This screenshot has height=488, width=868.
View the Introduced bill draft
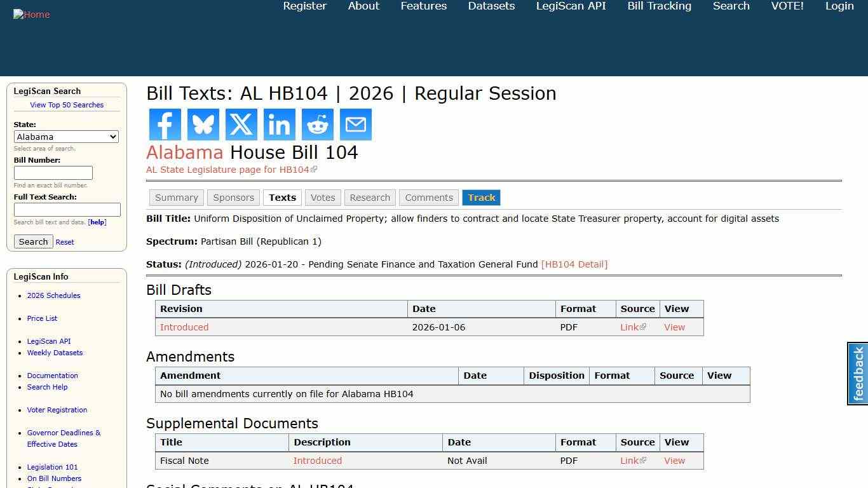click(x=184, y=327)
